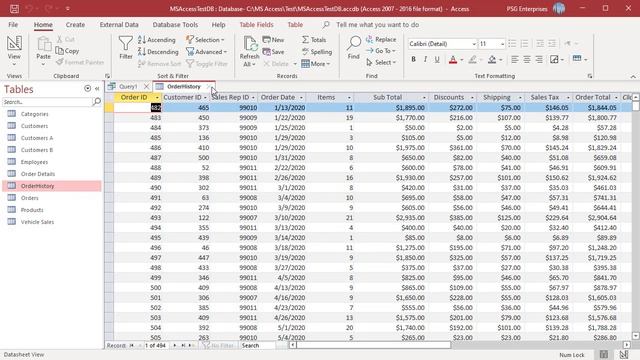
Task: Open the View button in Views group
Action: pos(14,51)
